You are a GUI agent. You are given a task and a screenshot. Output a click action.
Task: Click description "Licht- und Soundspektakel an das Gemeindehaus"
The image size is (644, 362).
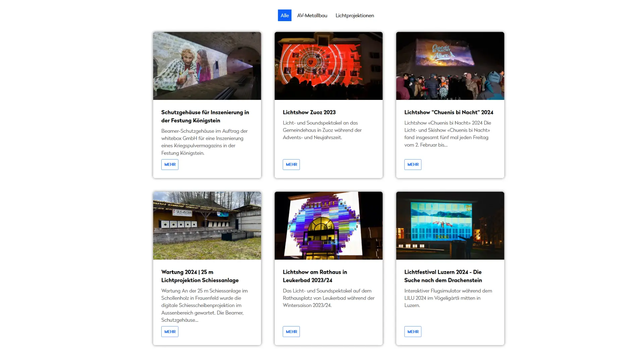[322, 130]
